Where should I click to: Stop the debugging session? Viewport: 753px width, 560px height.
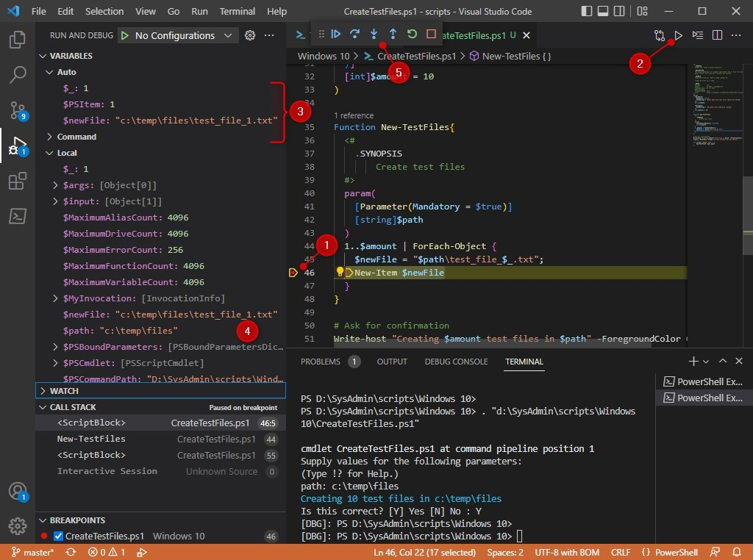coord(431,35)
